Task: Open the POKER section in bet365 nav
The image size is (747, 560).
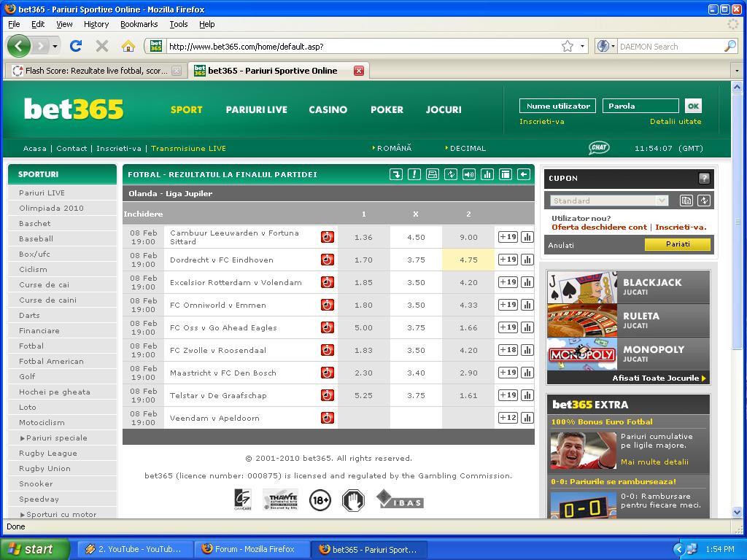Action: (387, 109)
